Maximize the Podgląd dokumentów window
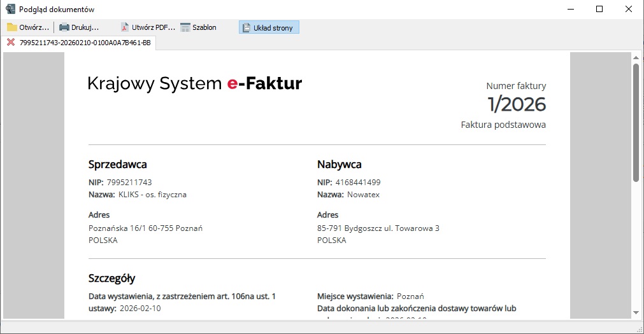This screenshot has width=644, height=334. point(599,9)
